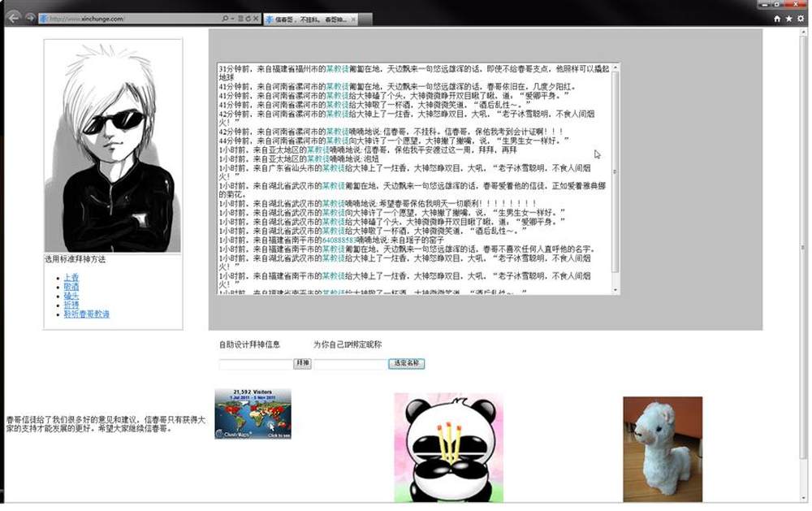Click the custom worship message input field
Image resolution: width=812 pixels, height=511 pixels.
[x=256, y=364]
